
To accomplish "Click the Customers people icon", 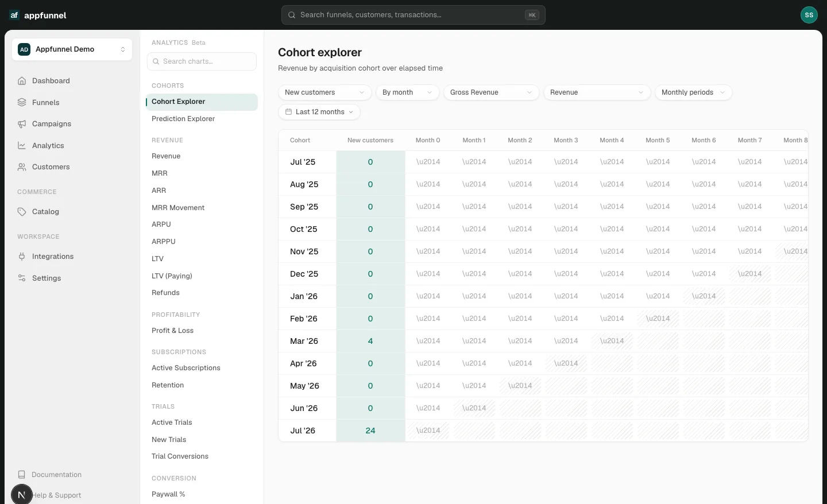I will 22,167.
